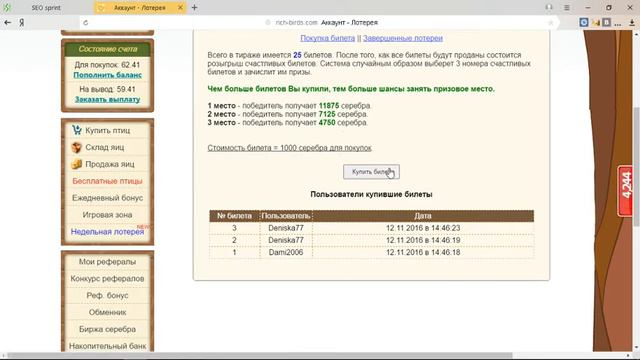Click 'Заказать выплату' link
This screenshot has width=640, height=360.
tap(107, 99)
